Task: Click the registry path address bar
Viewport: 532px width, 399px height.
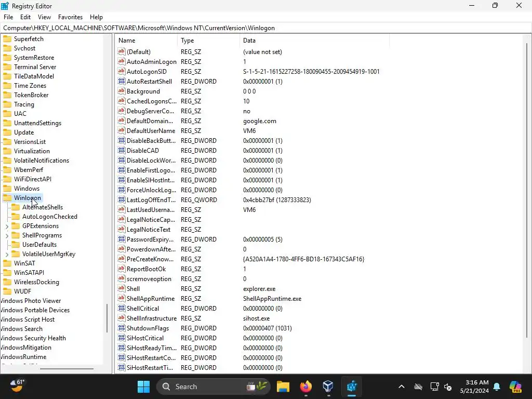Action: click(x=265, y=28)
